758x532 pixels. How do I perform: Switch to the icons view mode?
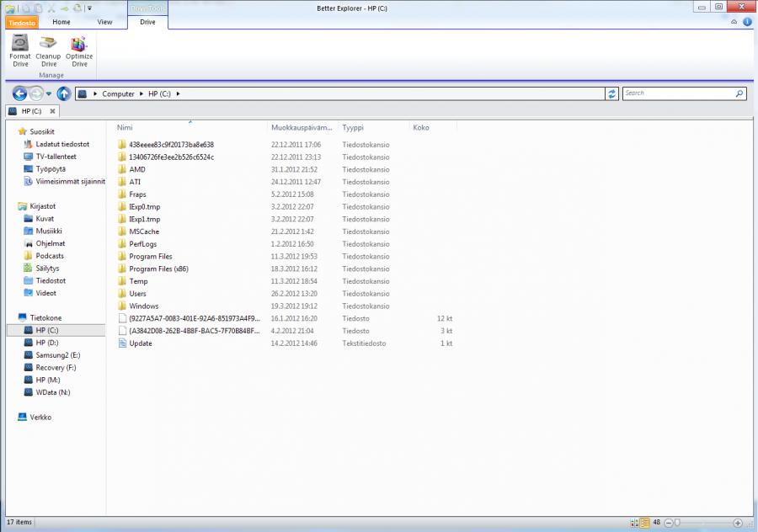click(x=633, y=523)
